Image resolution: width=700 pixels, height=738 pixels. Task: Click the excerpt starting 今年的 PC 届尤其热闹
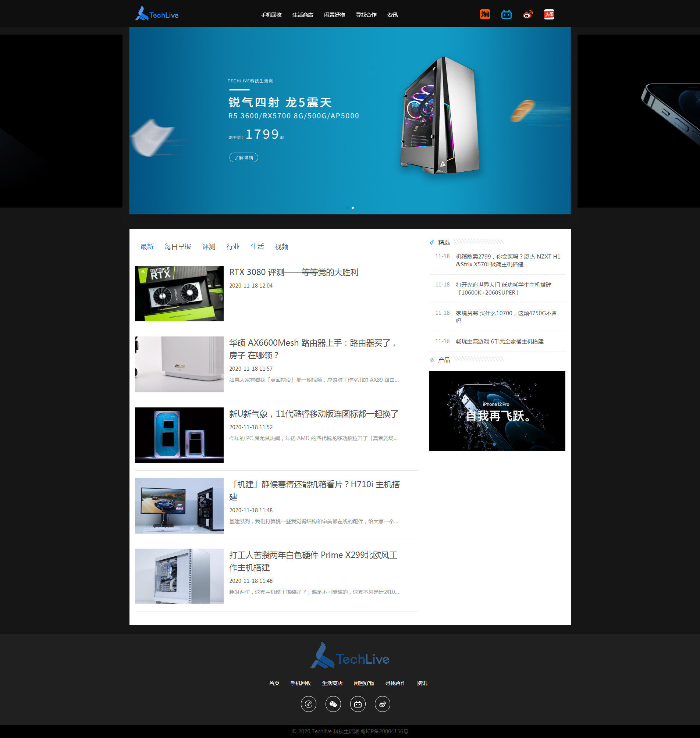point(313,439)
